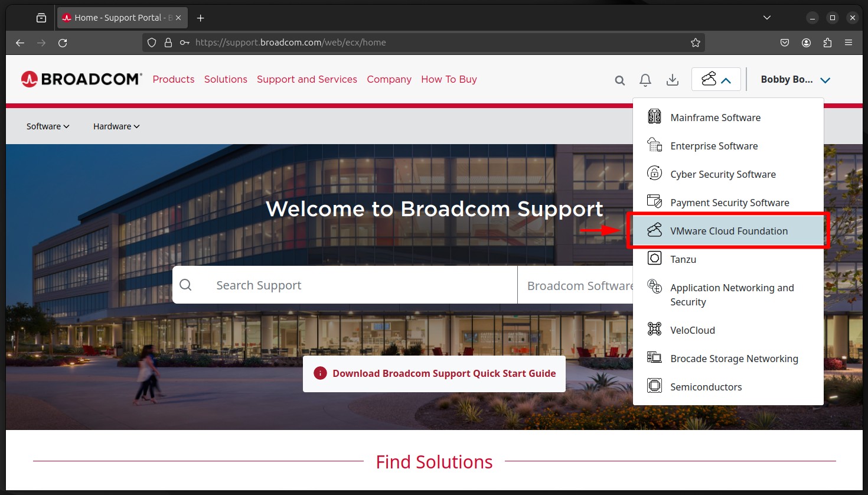This screenshot has width=868, height=495.
Task: Open the browser extensions icon
Action: (827, 43)
